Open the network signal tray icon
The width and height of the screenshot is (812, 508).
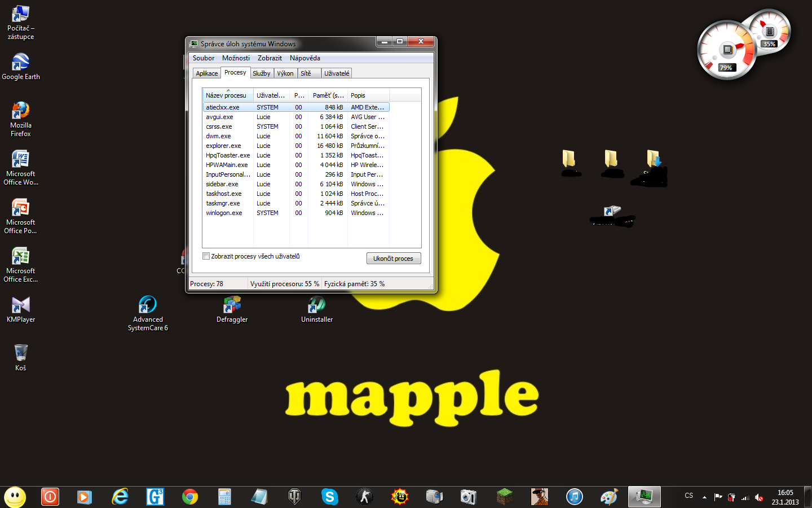click(745, 497)
